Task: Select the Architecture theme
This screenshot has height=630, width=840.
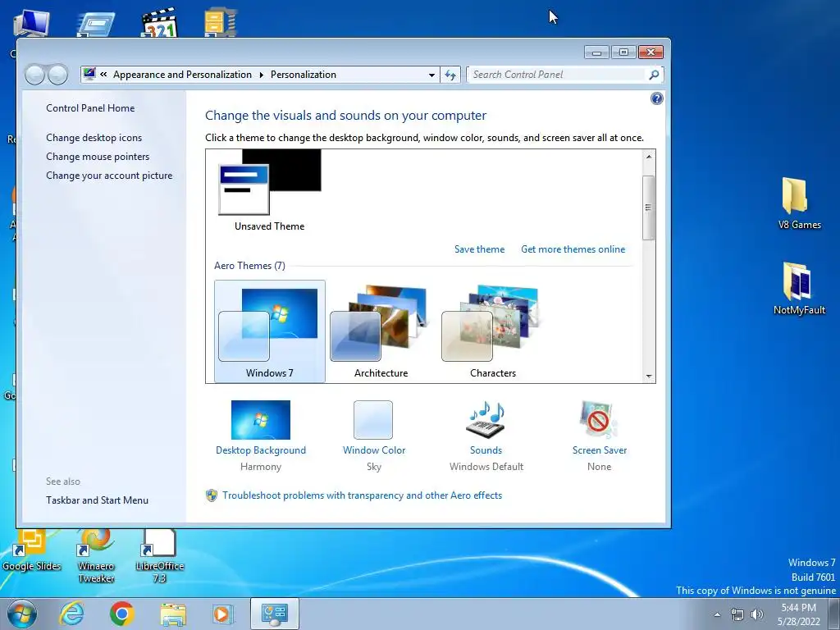Action: 381,331
